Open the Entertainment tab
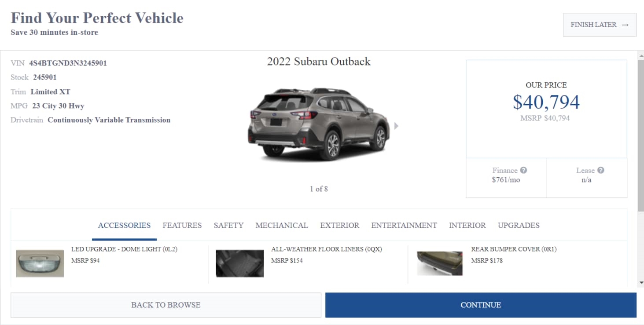 [404, 225]
